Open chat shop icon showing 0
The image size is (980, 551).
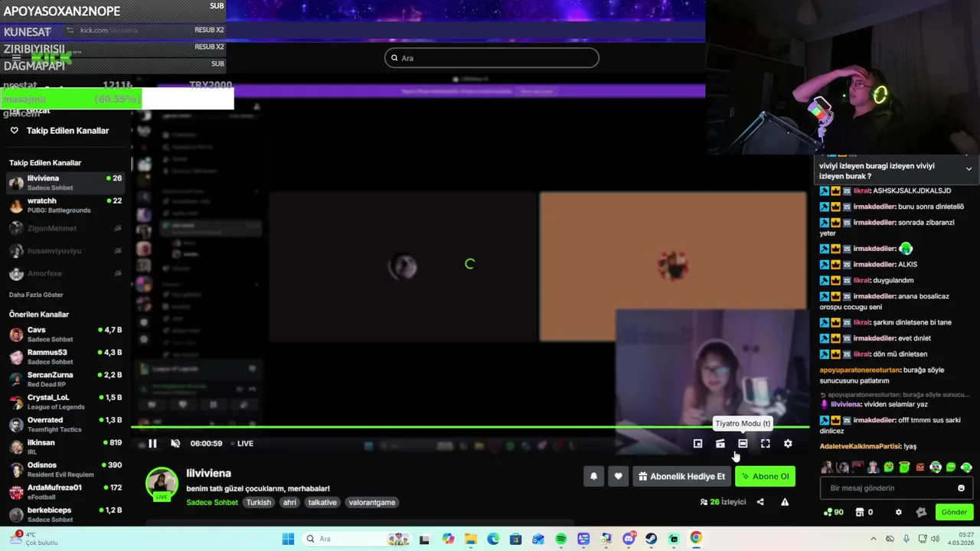pyautogui.click(x=864, y=512)
